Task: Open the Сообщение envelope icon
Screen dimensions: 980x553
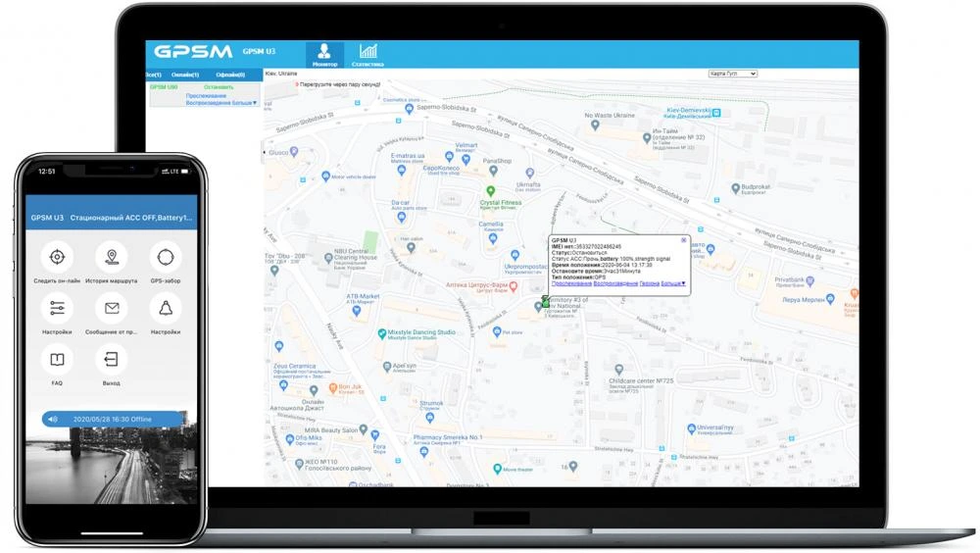Action: tap(111, 309)
